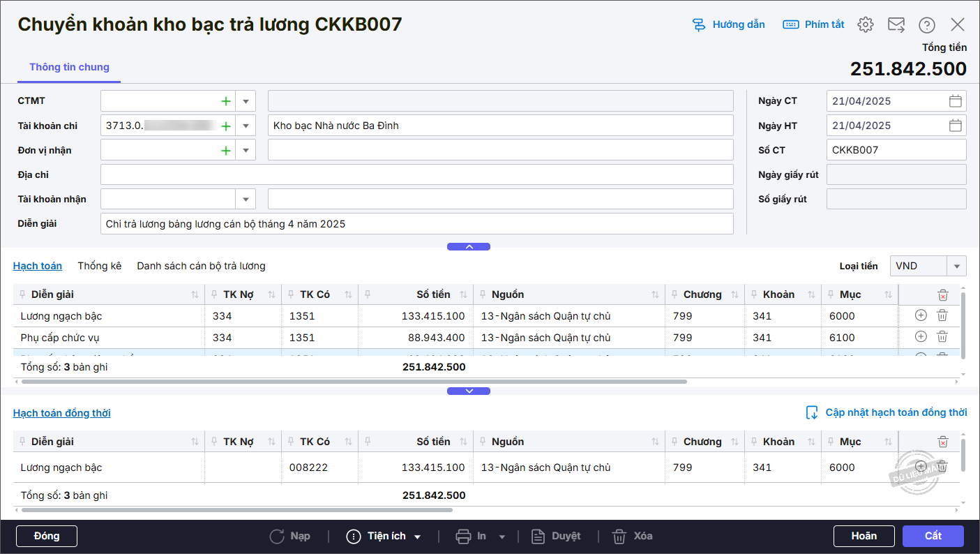
Task: Click the Cất save button
Action: pyautogui.click(x=933, y=536)
